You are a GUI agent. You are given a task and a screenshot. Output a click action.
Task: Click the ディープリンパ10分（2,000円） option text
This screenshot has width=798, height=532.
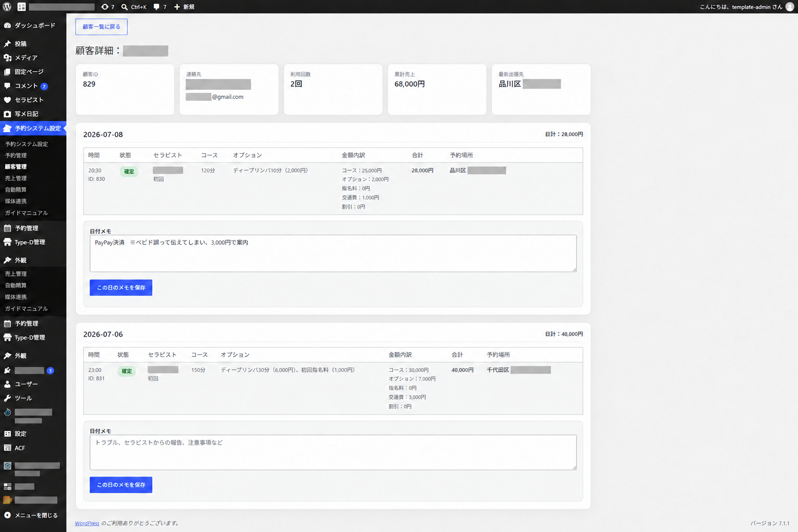tap(270, 170)
